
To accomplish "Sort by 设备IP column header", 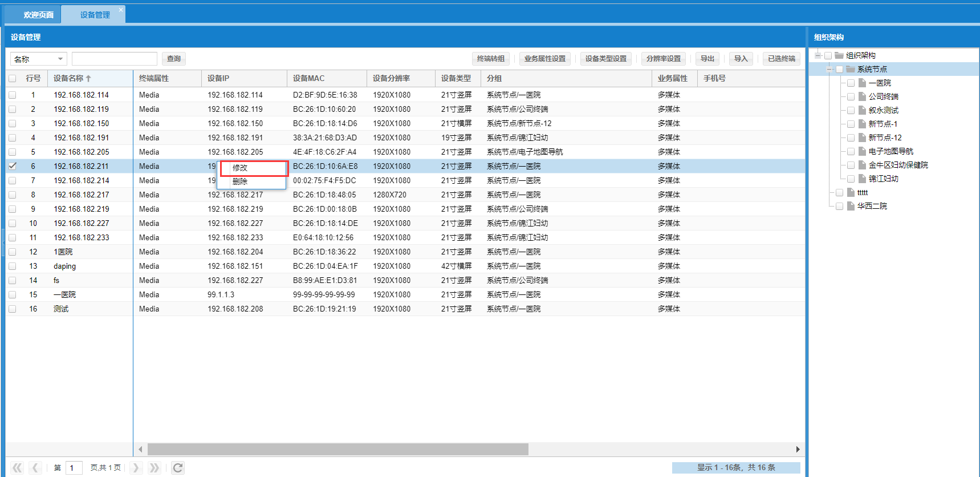I will tap(244, 78).
